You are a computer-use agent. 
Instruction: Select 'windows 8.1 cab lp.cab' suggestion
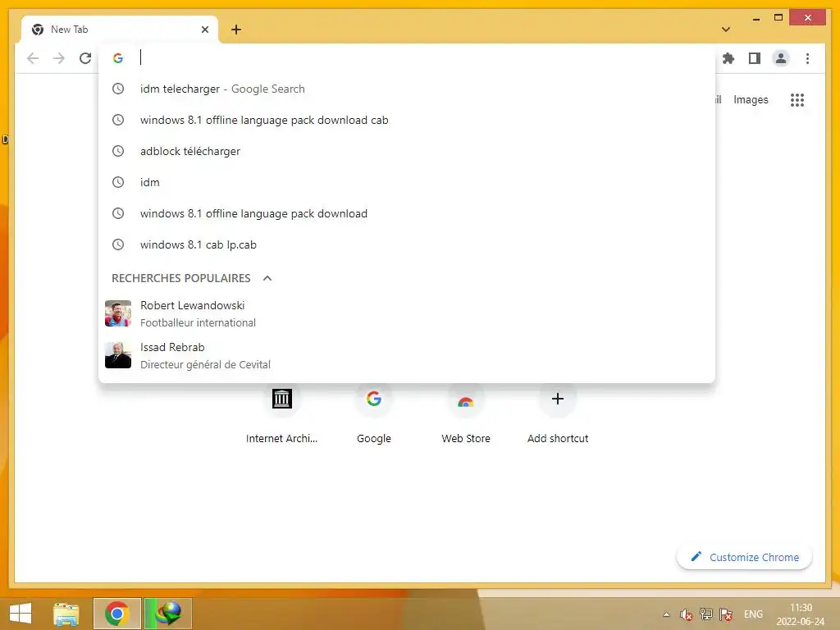[x=407, y=244]
